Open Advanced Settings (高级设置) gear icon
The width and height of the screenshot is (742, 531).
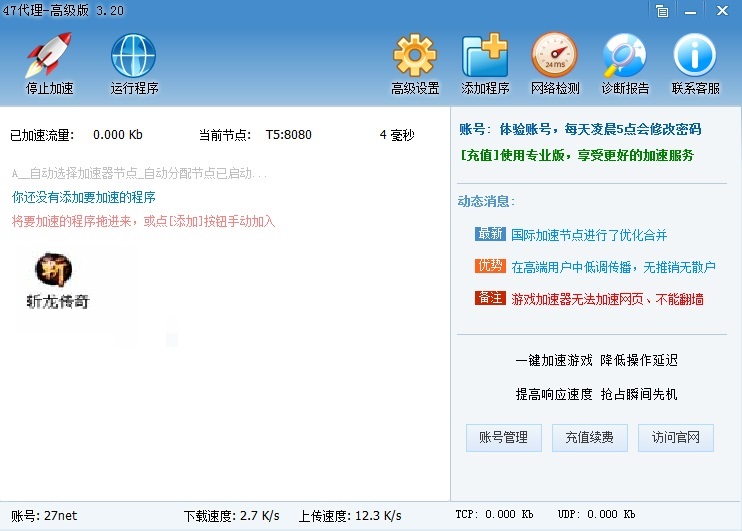414,56
